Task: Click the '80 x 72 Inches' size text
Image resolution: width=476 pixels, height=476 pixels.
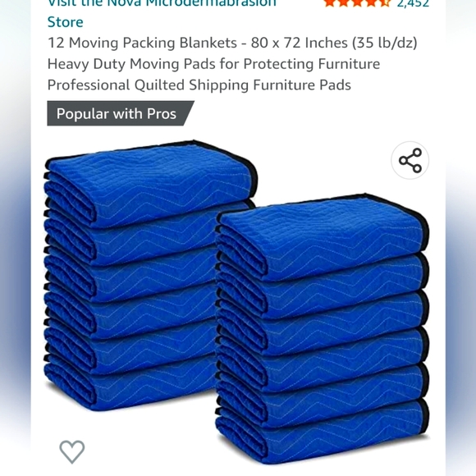Action: click(x=299, y=43)
